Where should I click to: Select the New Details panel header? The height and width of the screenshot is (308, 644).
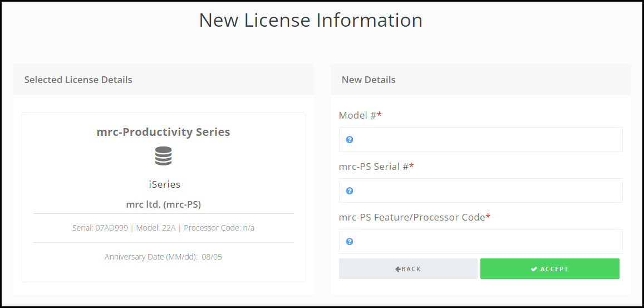tap(480, 79)
